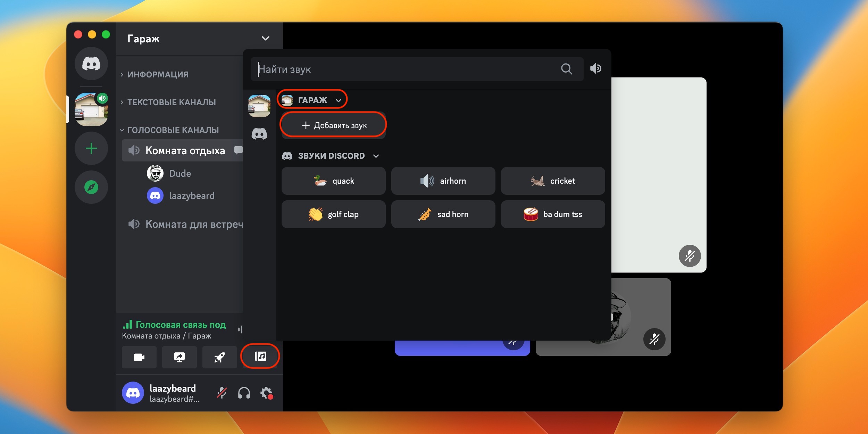
Task: Click Добавить звук button
Action: click(x=333, y=125)
